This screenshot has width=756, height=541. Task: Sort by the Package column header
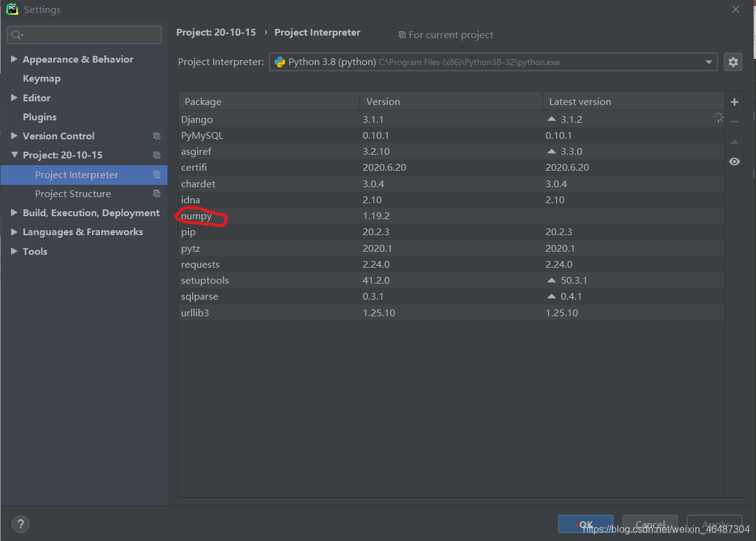click(269, 101)
